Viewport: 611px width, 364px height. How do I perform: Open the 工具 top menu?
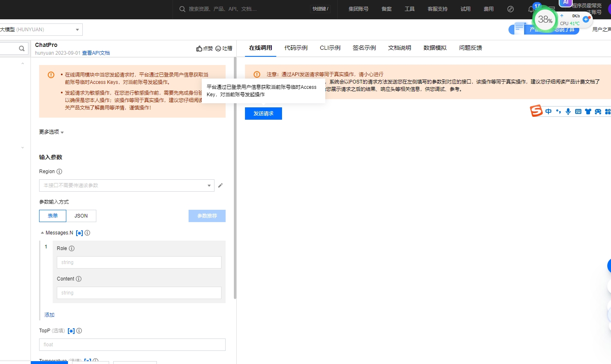(x=410, y=9)
